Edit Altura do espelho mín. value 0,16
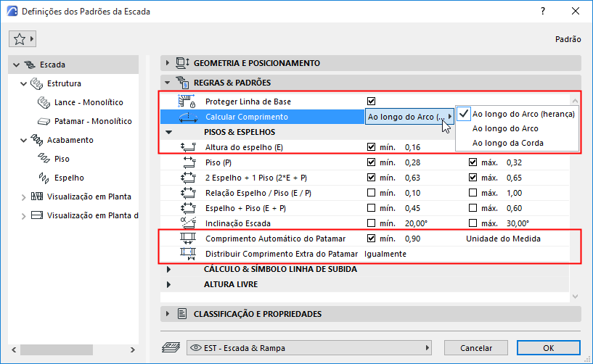 pyautogui.click(x=412, y=147)
